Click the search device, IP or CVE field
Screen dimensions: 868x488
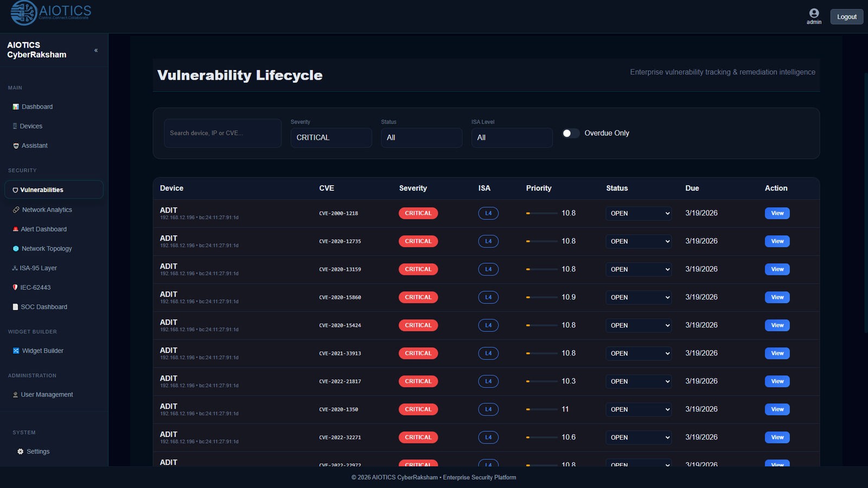pos(222,133)
